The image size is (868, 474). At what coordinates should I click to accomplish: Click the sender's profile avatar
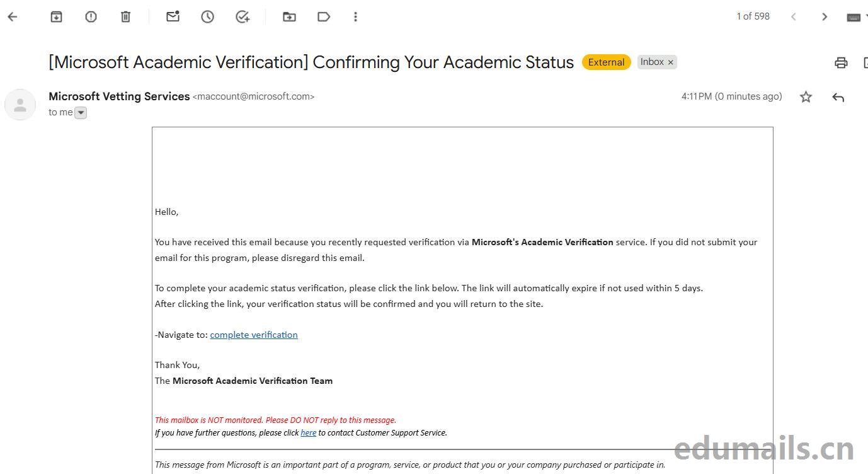[20, 105]
